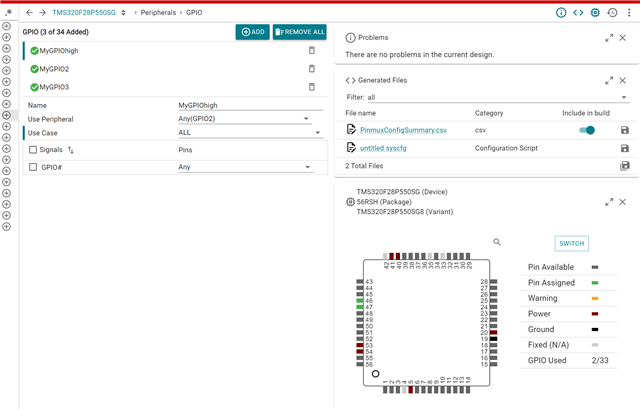Click the 'GPIO Used' legend label
This screenshot has height=410, width=640.
click(x=547, y=360)
